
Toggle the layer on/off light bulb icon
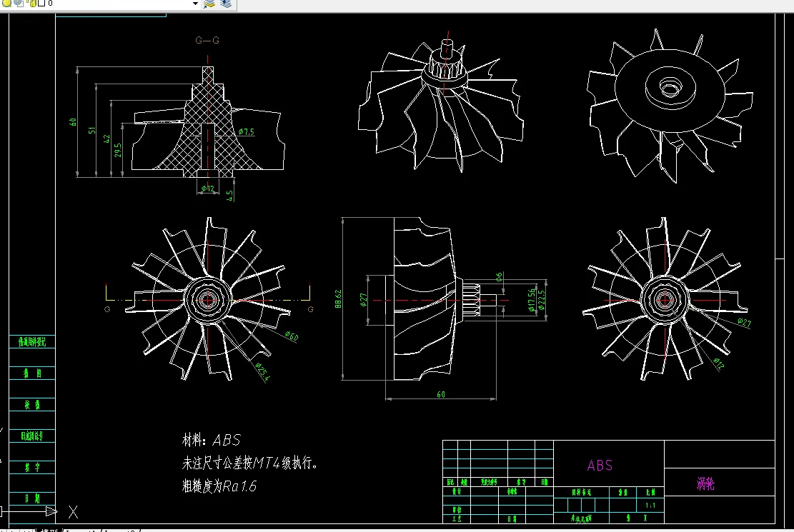coord(7,3)
